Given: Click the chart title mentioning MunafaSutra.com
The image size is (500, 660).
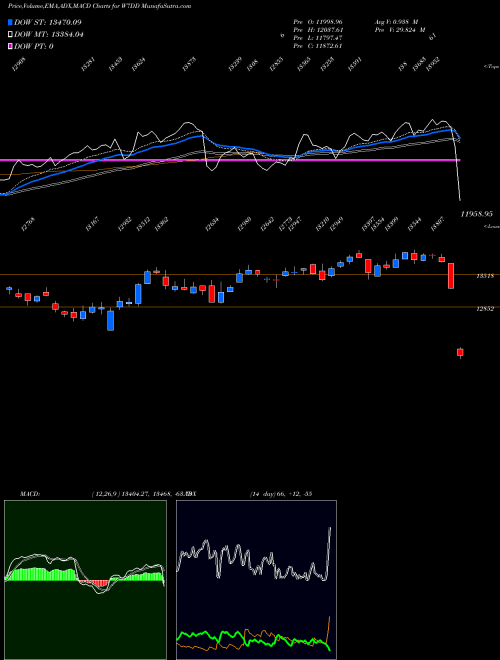Looking at the screenshot, I should coord(99,6).
